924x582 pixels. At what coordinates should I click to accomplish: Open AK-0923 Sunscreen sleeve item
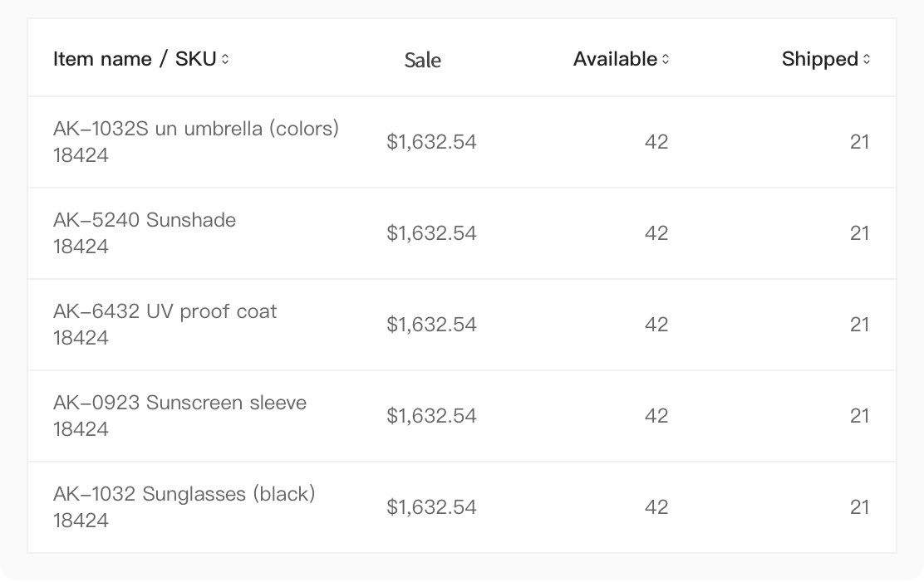pos(179,403)
